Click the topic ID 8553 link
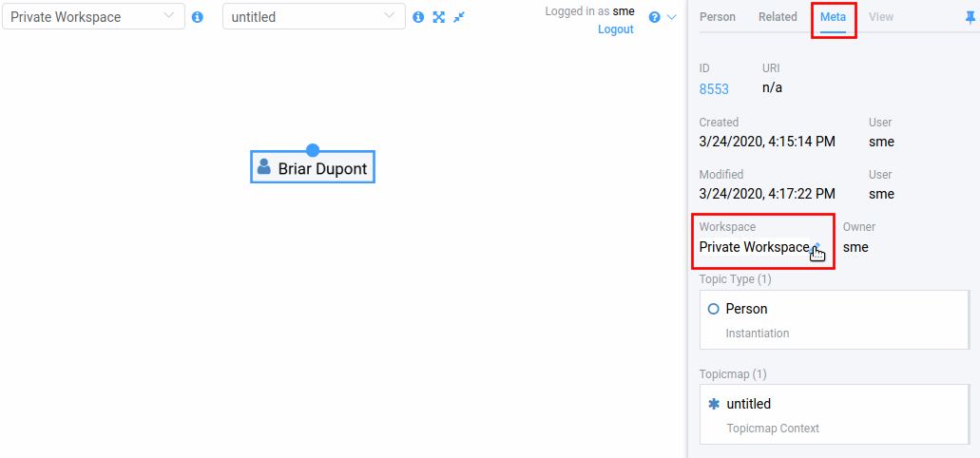The height and width of the screenshot is (458, 980). (x=714, y=89)
